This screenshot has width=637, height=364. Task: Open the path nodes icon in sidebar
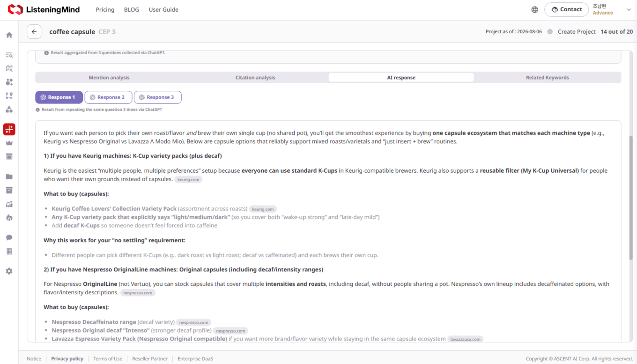(9, 95)
